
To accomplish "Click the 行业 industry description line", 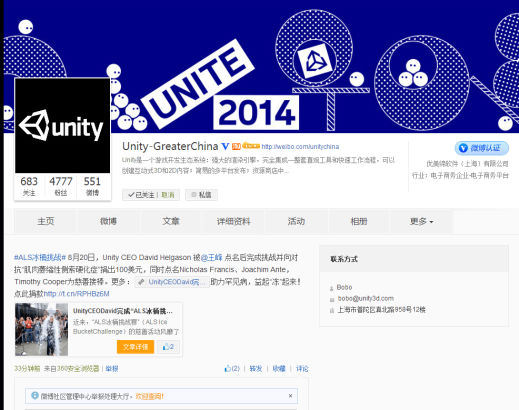I will coord(460,175).
